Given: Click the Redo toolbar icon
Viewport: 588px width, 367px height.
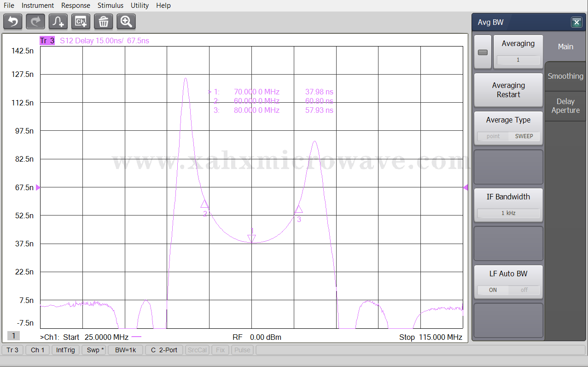Looking at the screenshot, I should coord(35,21).
